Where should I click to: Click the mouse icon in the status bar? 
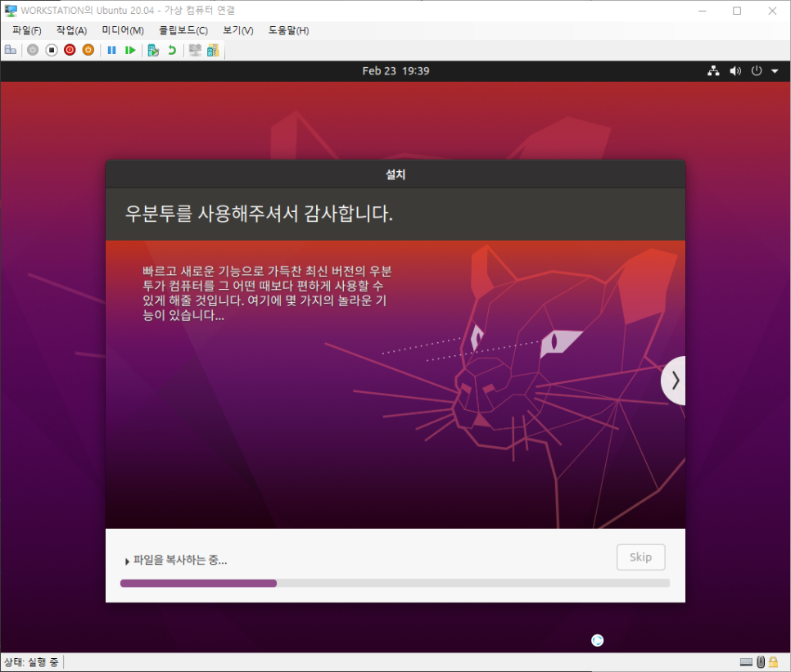[761, 662]
